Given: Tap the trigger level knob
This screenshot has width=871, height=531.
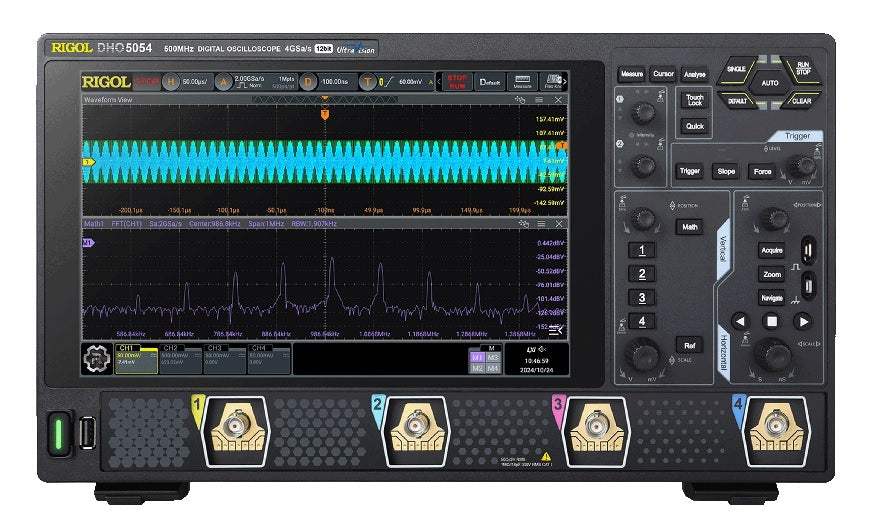Looking at the screenshot, I should (x=802, y=166).
